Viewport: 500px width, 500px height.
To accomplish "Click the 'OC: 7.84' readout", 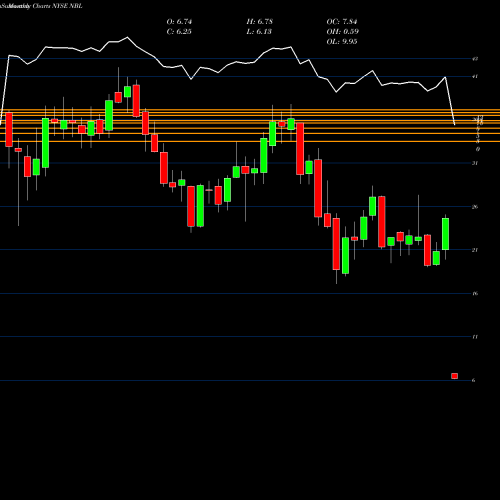I will [342, 21].
